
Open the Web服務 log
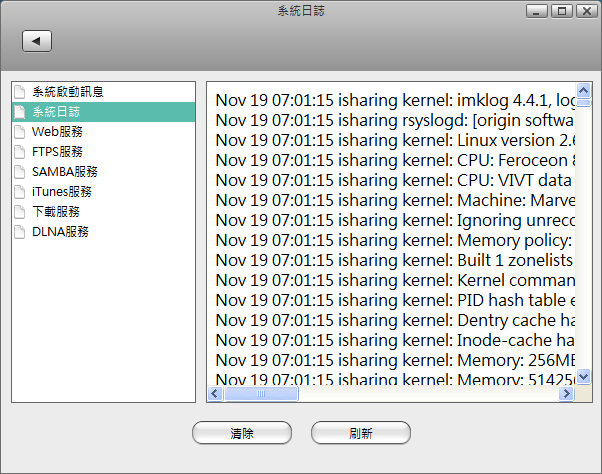pyautogui.click(x=57, y=132)
